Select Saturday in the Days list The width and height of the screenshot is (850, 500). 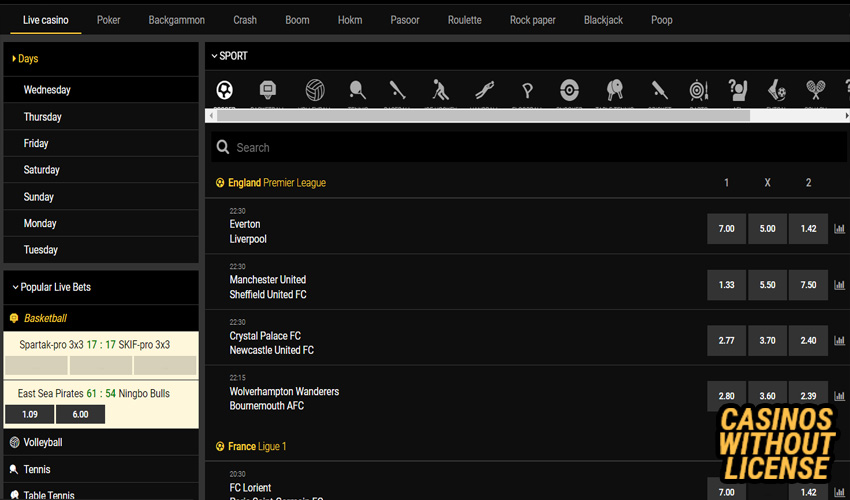tap(42, 170)
